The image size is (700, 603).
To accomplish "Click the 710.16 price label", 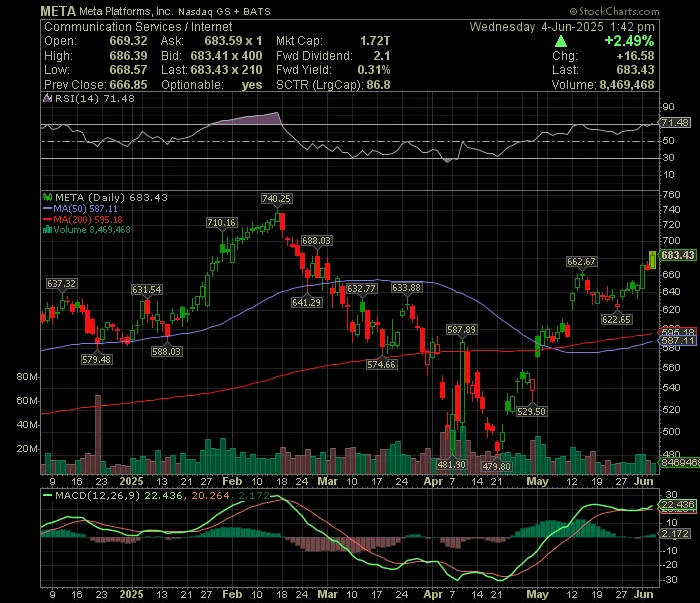I will coord(222,222).
